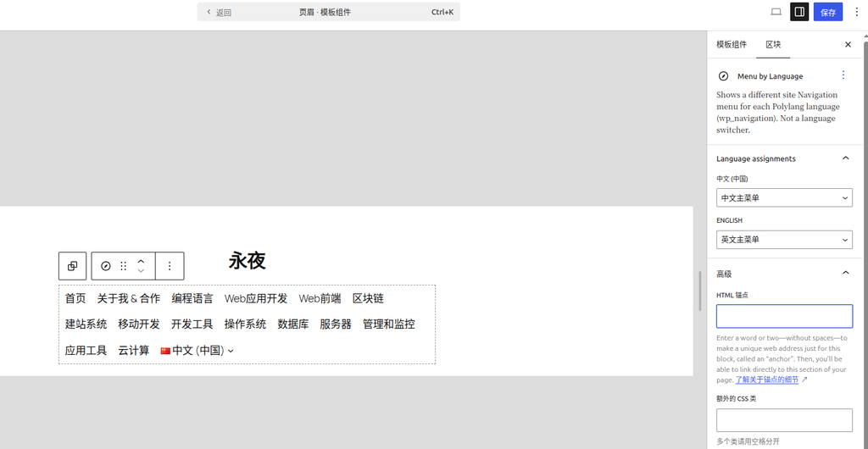The width and height of the screenshot is (868, 449).
Task: Click the 云计算 menu item
Action: [x=133, y=350]
